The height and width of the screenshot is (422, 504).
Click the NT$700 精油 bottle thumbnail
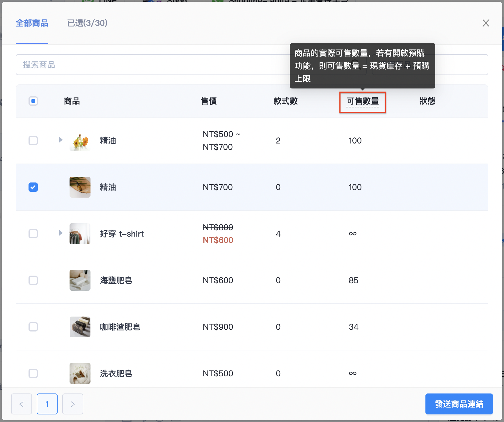click(80, 187)
